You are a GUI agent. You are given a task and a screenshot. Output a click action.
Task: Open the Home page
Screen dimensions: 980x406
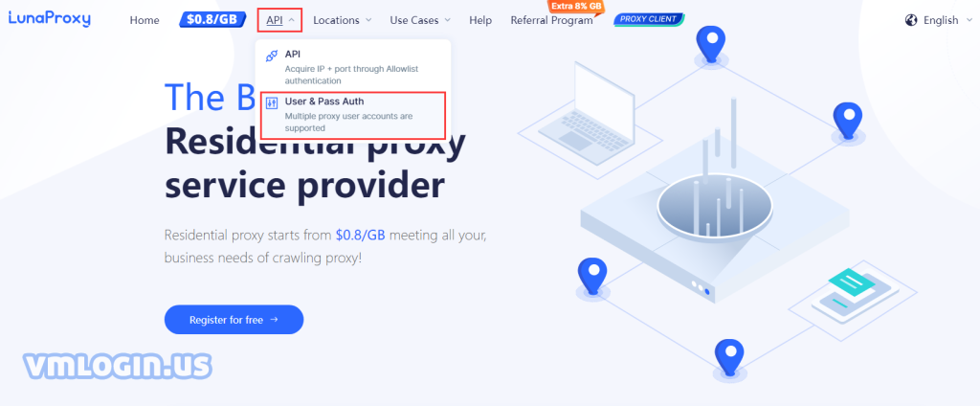(x=145, y=20)
